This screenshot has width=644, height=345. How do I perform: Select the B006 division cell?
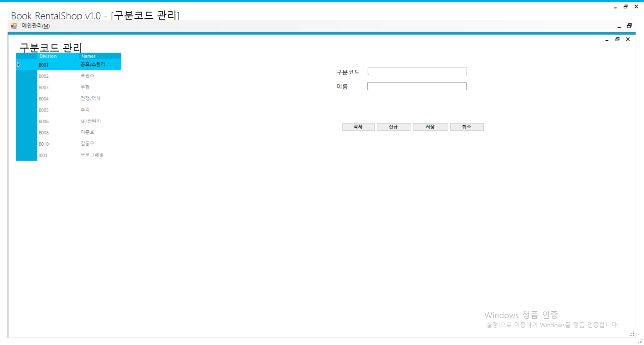pos(58,122)
